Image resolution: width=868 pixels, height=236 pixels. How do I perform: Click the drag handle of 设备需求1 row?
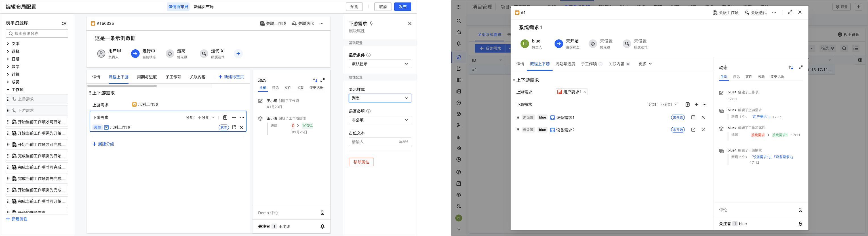(x=518, y=118)
